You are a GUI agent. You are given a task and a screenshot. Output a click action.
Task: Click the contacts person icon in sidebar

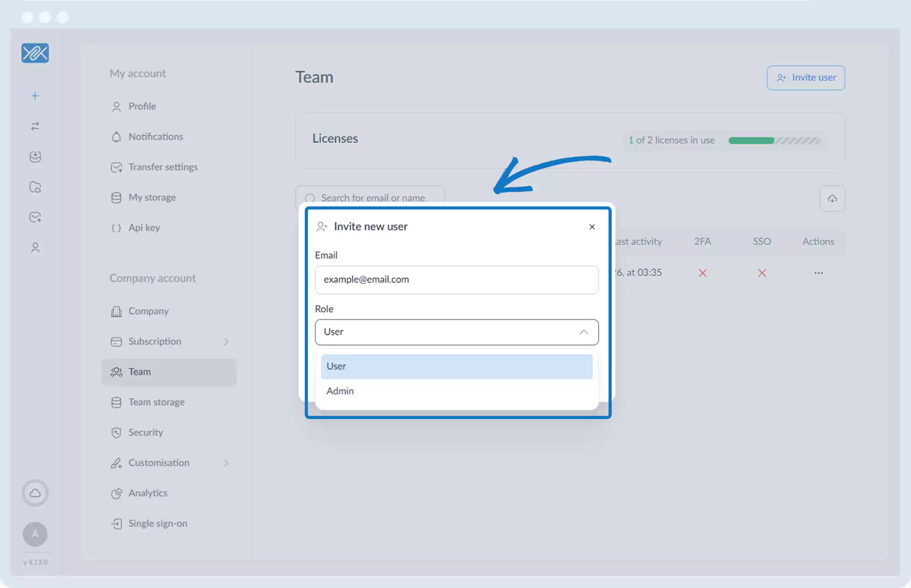tap(35, 247)
